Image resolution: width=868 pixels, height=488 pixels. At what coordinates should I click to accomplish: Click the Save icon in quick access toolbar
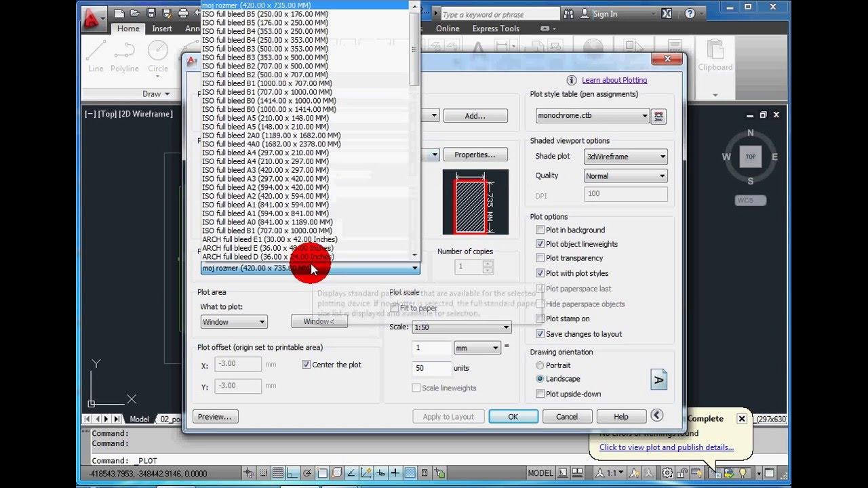(151, 13)
